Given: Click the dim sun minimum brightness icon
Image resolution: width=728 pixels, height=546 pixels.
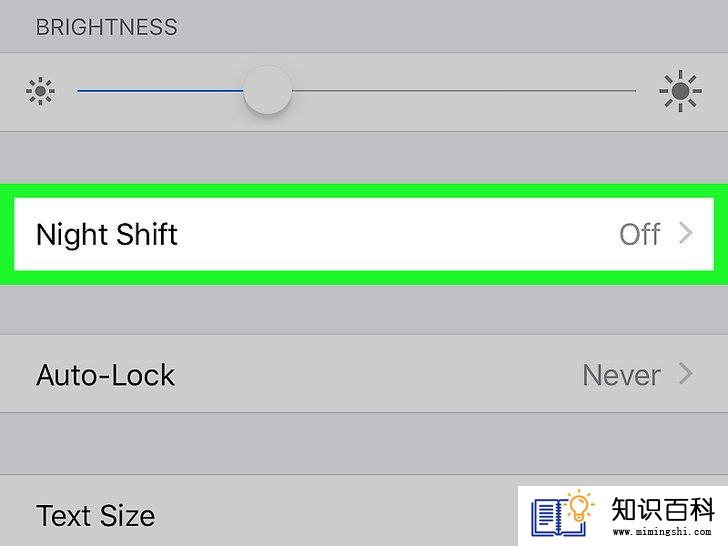Looking at the screenshot, I should pos(40,91).
